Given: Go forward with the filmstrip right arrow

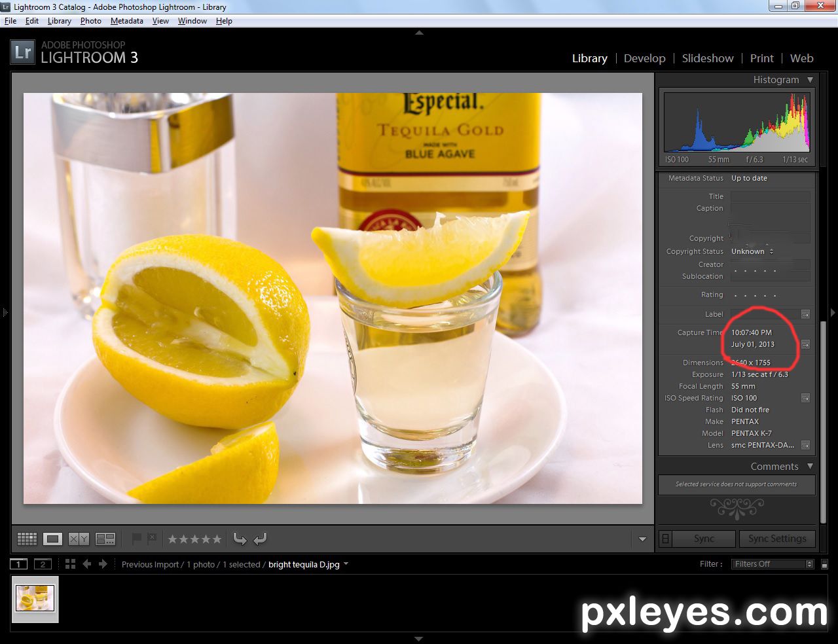Looking at the screenshot, I should point(103,564).
